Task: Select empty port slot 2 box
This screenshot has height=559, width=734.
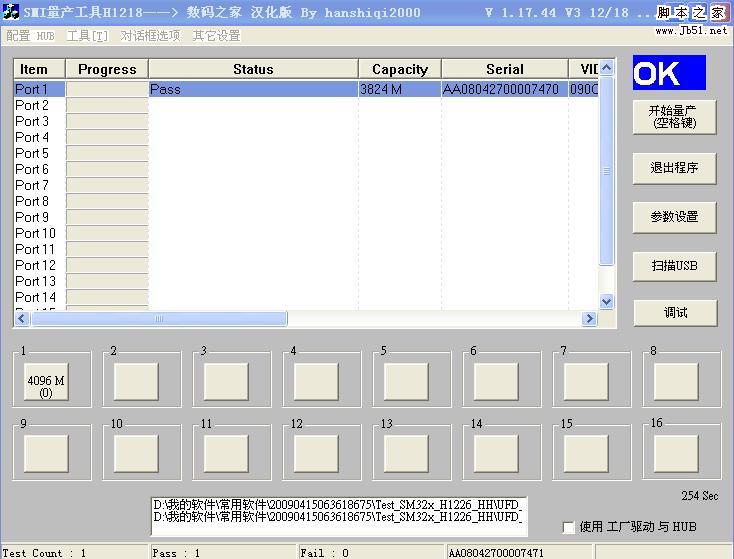Action: click(x=136, y=381)
